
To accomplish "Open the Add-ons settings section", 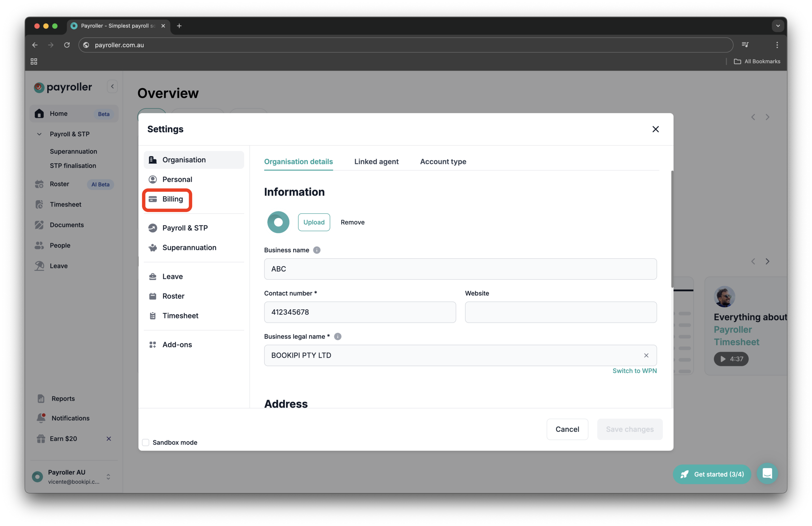I will 177,344.
